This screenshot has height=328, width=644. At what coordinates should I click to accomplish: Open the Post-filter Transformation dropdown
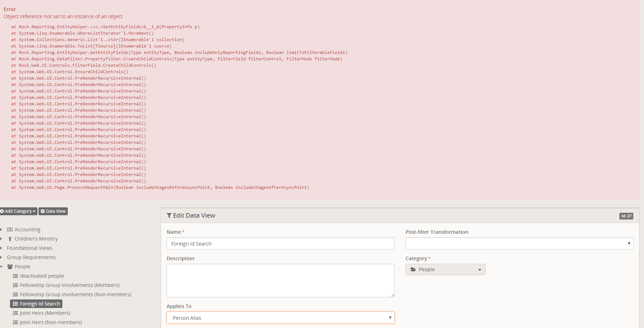coord(519,243)
